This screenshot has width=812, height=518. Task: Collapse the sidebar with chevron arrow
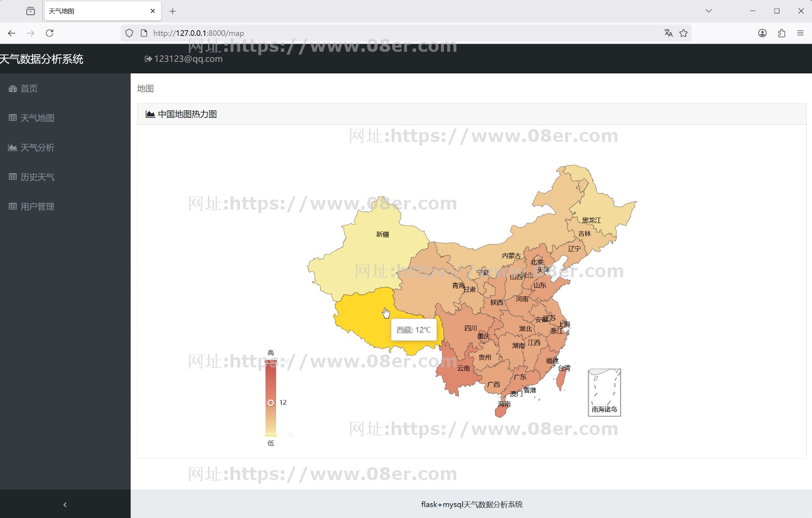[x=65, y=505]
